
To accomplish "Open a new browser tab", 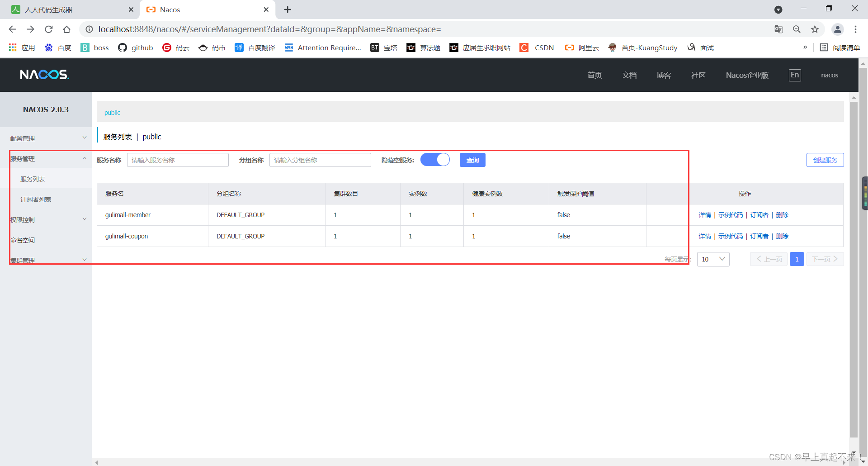I will tap(288, 10).
